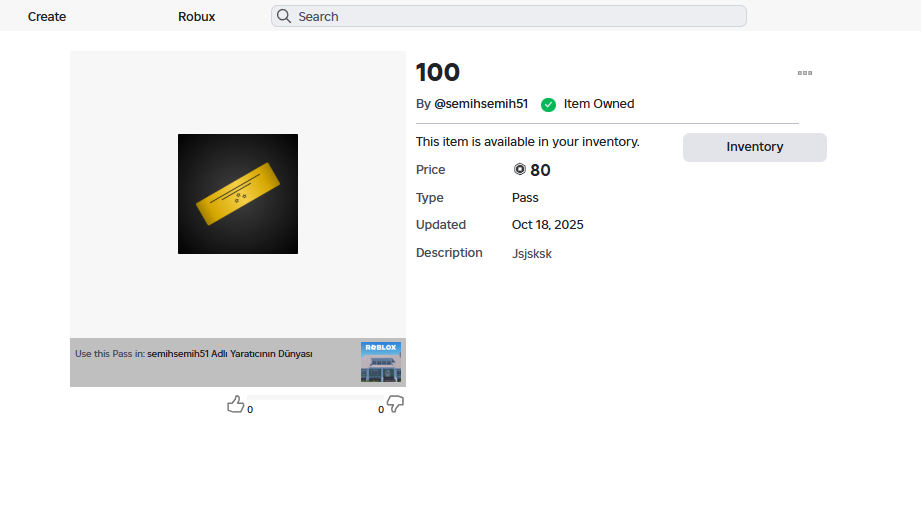Click the vote ratio bar
The image size is (921, 515).
[316, 398]
